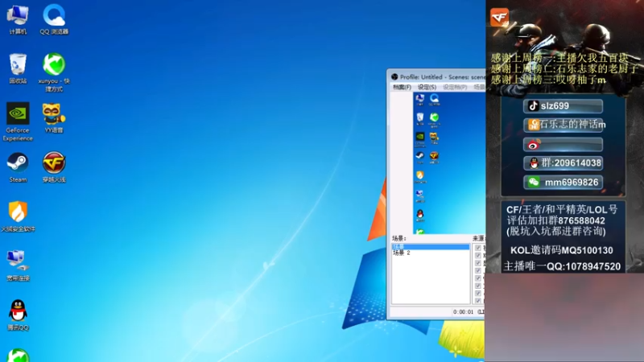Open 腾讯QQ penguin desktop icon

(x=18, y=315)
